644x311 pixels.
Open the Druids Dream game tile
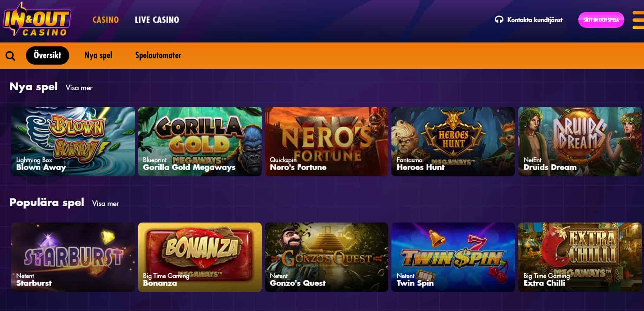(580, 141)
